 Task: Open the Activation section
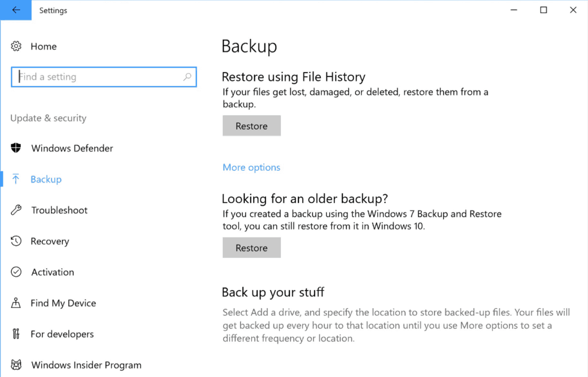53,272
